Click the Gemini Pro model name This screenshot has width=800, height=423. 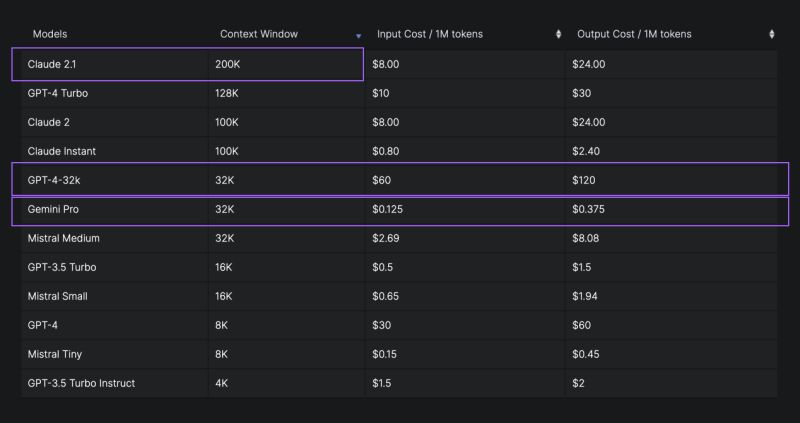pyautogui.click(x=54, y=210)
